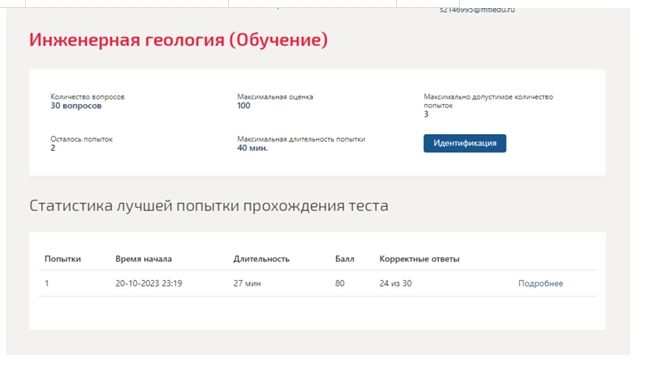Click the Инженерная геология (Обучение) heading
Viewport: 645px width, 379px height.
click(179, 40)
